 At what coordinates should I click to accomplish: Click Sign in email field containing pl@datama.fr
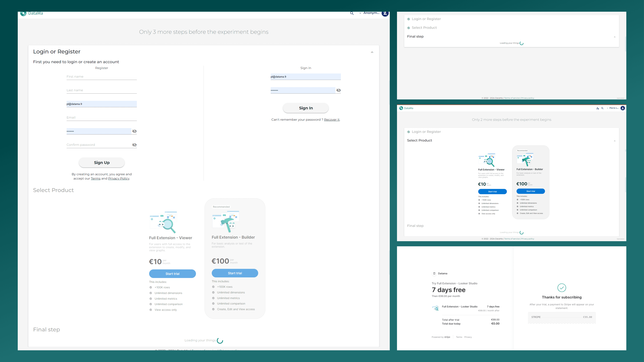(306, 77)
